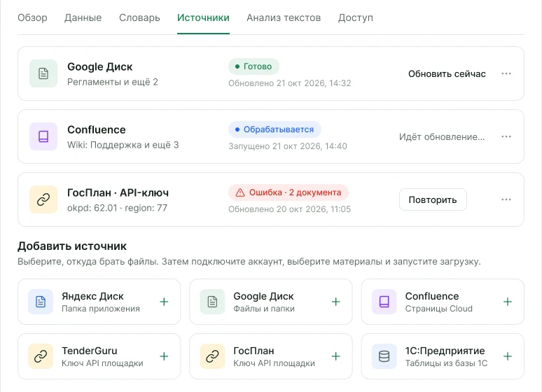Viewport: 542px width, 392px height.
Task: Click the 1С:Предприятие database icon
Action: [x=384, y=356]
